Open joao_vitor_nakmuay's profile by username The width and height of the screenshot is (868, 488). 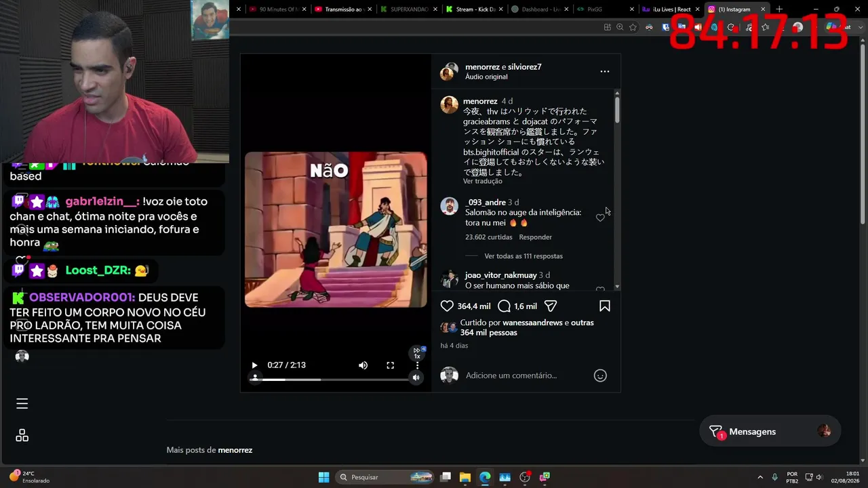click(501, 275)
